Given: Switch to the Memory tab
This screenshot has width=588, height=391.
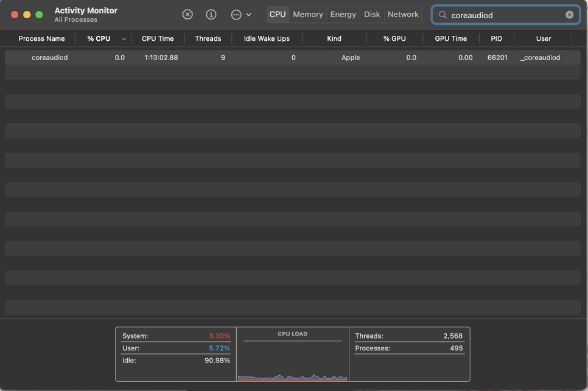Looking at the screenshot, I should 307,15.
